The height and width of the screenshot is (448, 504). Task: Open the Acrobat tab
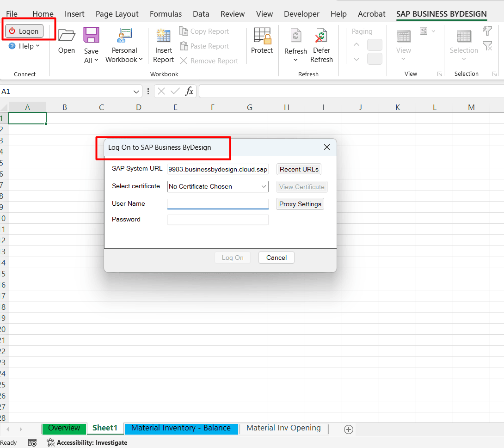371,14
